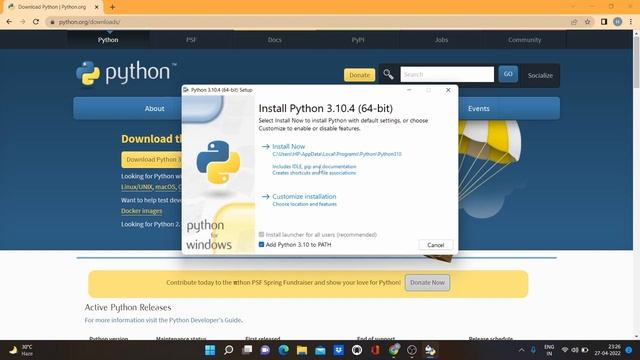The width and height of the screenshot is (640, 360).
Task: Click the 'Download Python' yellow button on webpage
Action: (151, 160)
